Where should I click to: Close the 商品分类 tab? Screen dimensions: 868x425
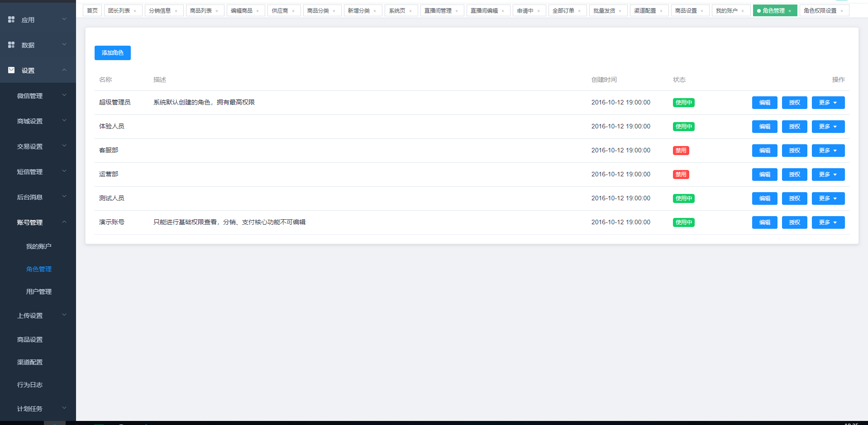tap(334, 11)
